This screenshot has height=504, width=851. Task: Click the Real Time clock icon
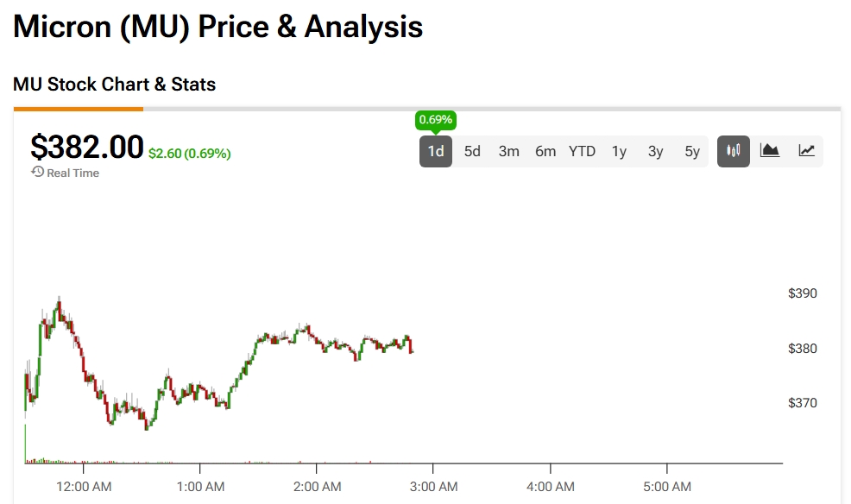tap(37, 173)
